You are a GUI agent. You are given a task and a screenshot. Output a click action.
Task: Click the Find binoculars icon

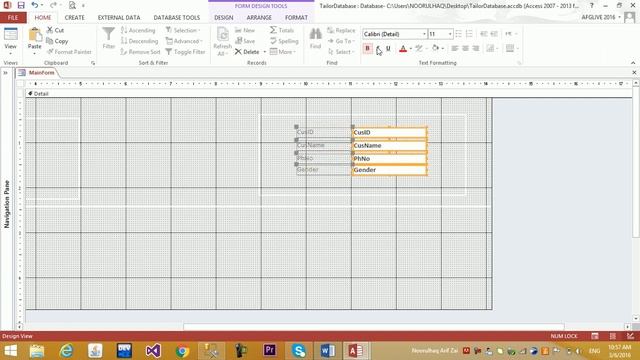tap(316, 34)
